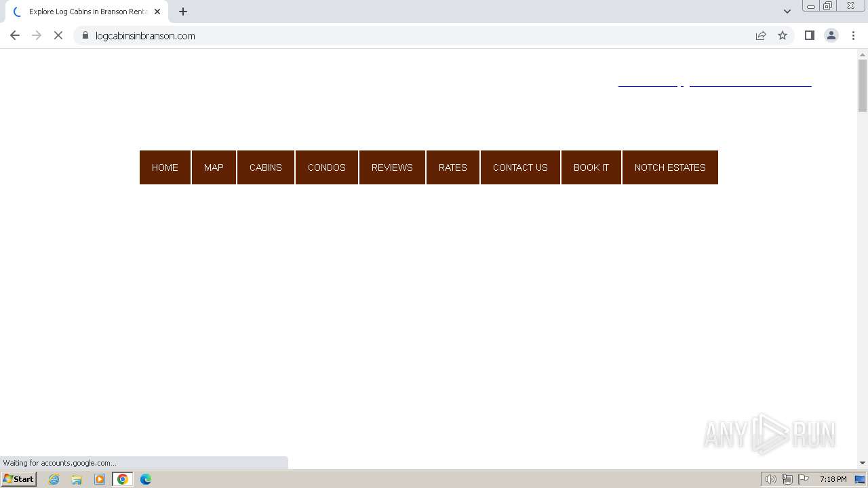Open the Windows Start menu

click(x=19, y=479)
